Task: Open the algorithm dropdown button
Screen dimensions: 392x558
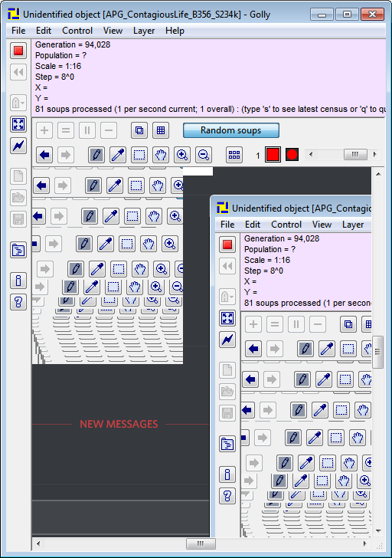Action: pyautogui.click(x=18, y=103)
